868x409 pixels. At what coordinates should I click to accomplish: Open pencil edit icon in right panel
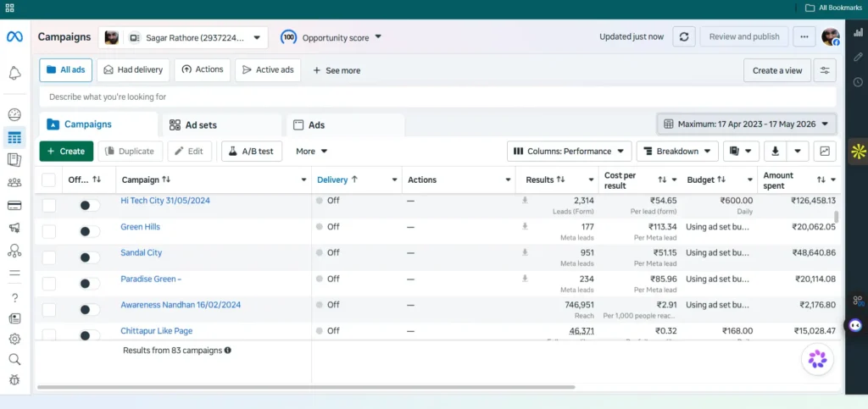coord(858,57)
